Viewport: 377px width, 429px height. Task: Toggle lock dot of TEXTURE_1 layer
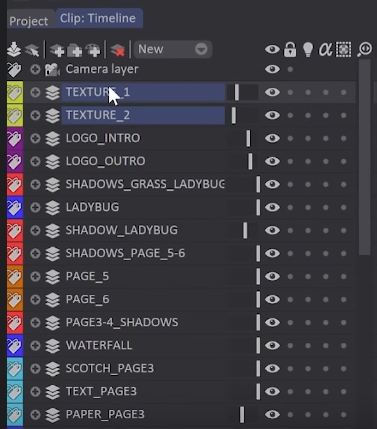coord(290,92)
